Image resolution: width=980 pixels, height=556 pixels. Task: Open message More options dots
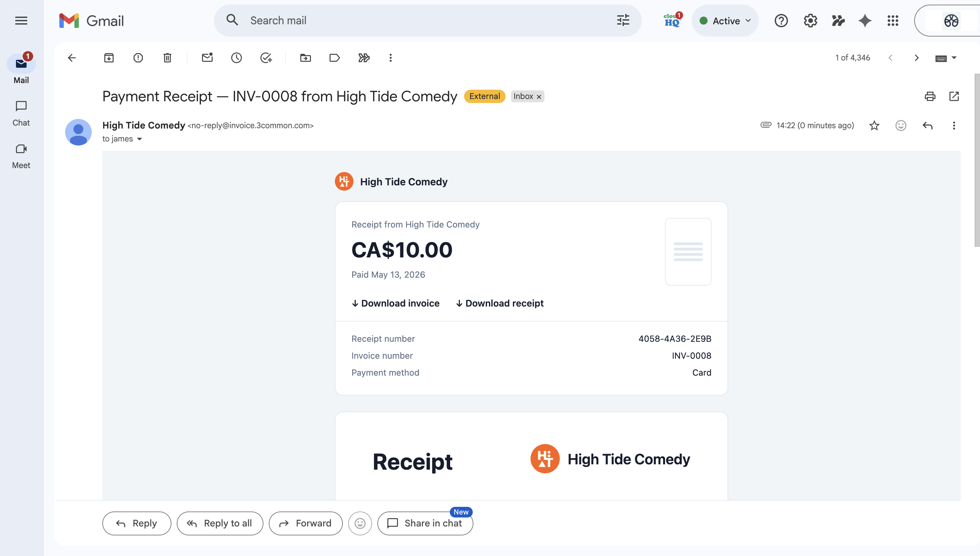tap(954, 126)
